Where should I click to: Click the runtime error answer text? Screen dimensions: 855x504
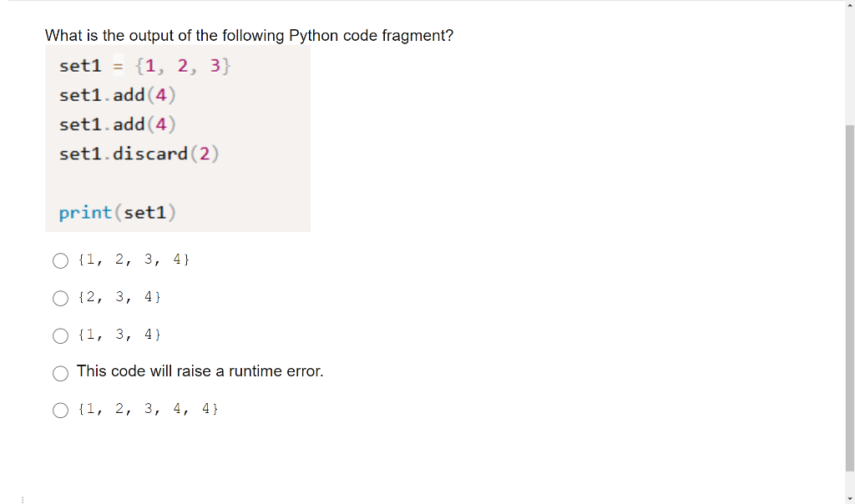click(200, 371)
